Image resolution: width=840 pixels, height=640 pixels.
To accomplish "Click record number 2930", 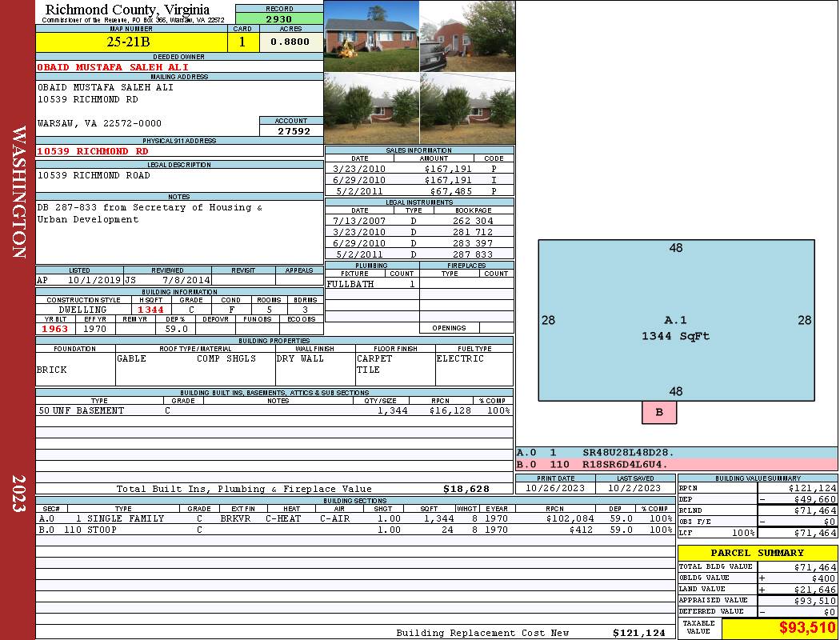I will pos(279,18).
